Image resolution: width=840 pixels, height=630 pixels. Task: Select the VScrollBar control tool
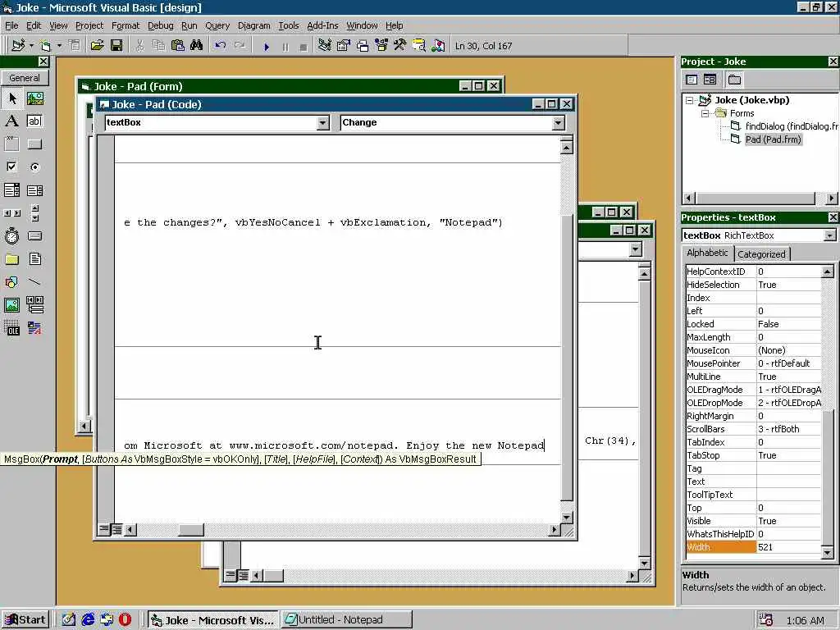[x=34, y=213]
